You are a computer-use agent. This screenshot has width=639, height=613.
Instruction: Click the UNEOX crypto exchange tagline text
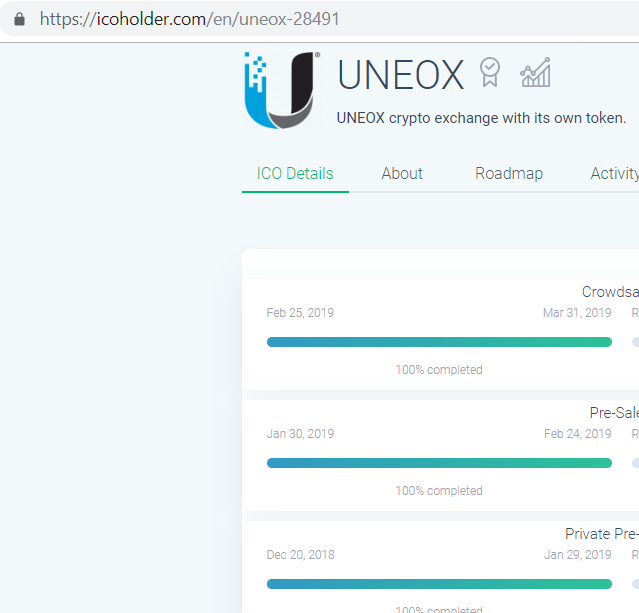coord(481,118)
